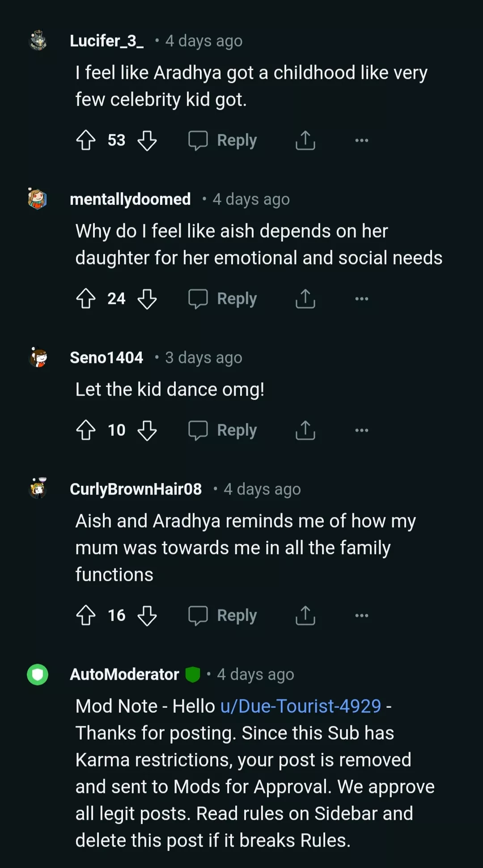Tap mentallydoomed's avatar image

click(x=38, y=199)
